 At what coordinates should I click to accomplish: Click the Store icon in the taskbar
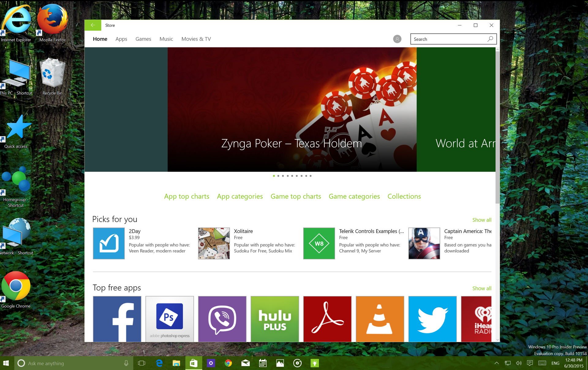point(194,363)
